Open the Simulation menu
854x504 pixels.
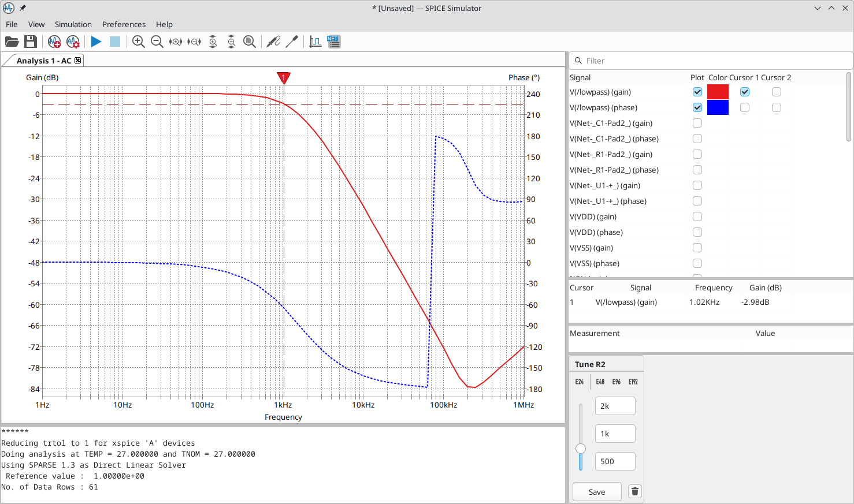pyautogui.click(x=73, y=24)
